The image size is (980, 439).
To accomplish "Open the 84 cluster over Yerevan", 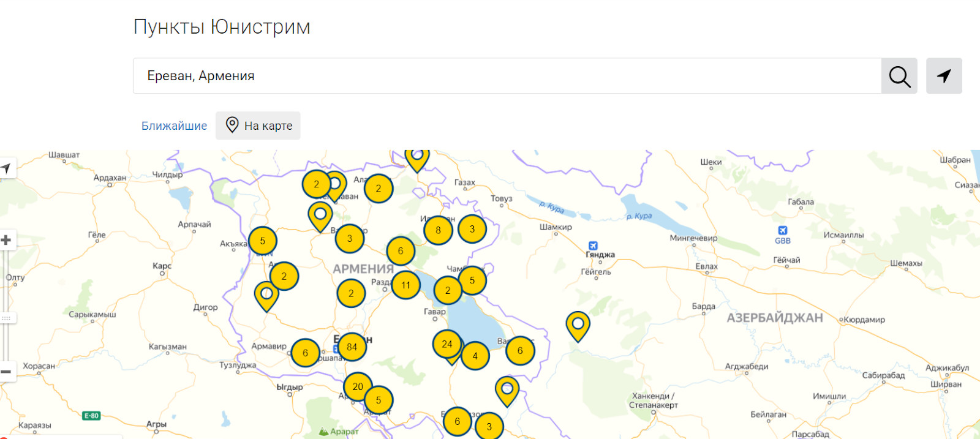I will click(x=352, y=347).
